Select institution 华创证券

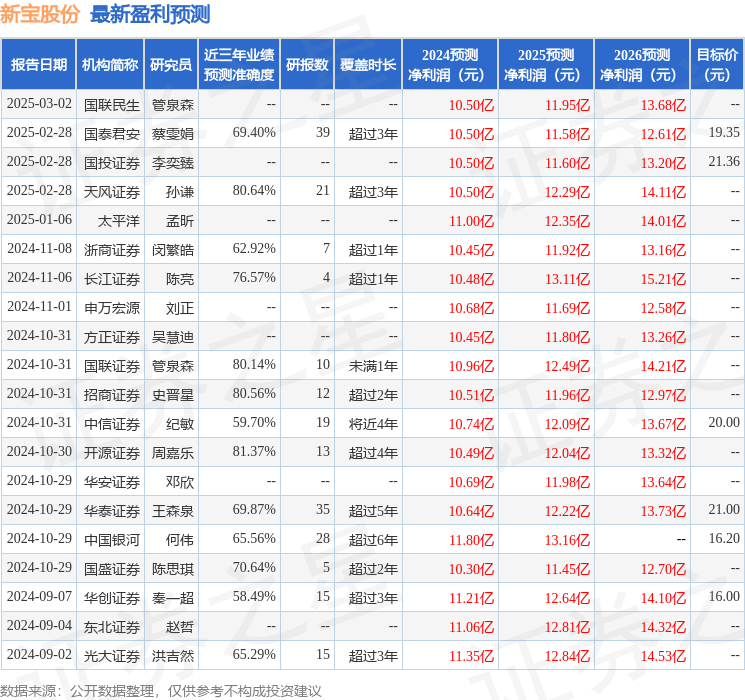pos(112,597)
